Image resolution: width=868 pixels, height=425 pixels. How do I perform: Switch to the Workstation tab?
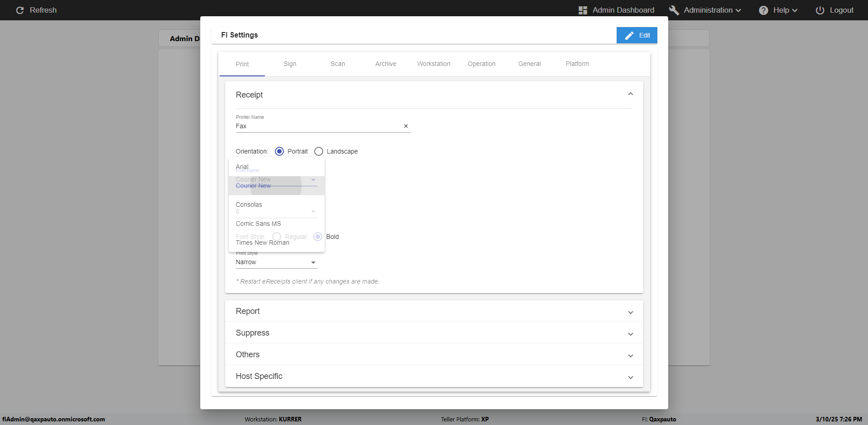point(434,64)
